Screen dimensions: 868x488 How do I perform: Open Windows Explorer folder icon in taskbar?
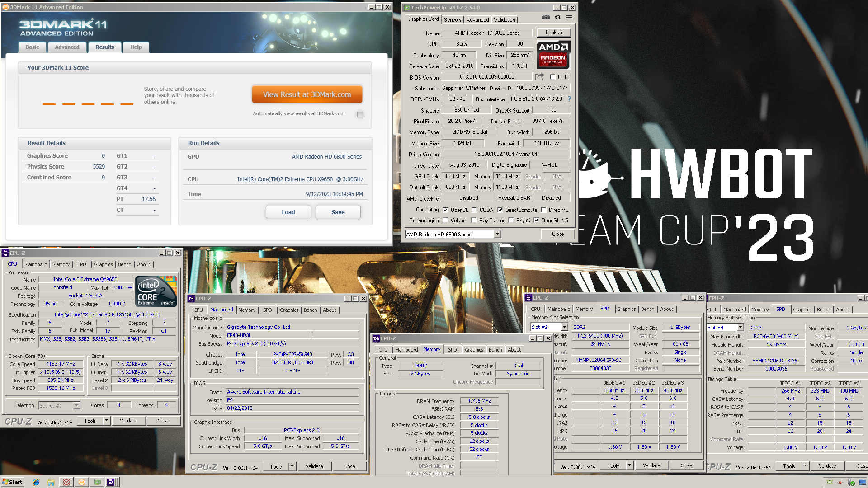coord(51,482)
